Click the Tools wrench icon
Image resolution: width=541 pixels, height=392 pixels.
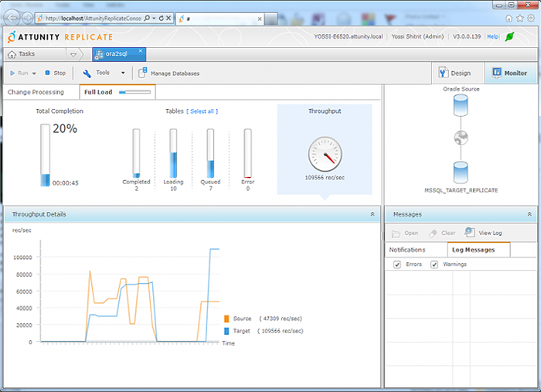(x=87, y=73)
